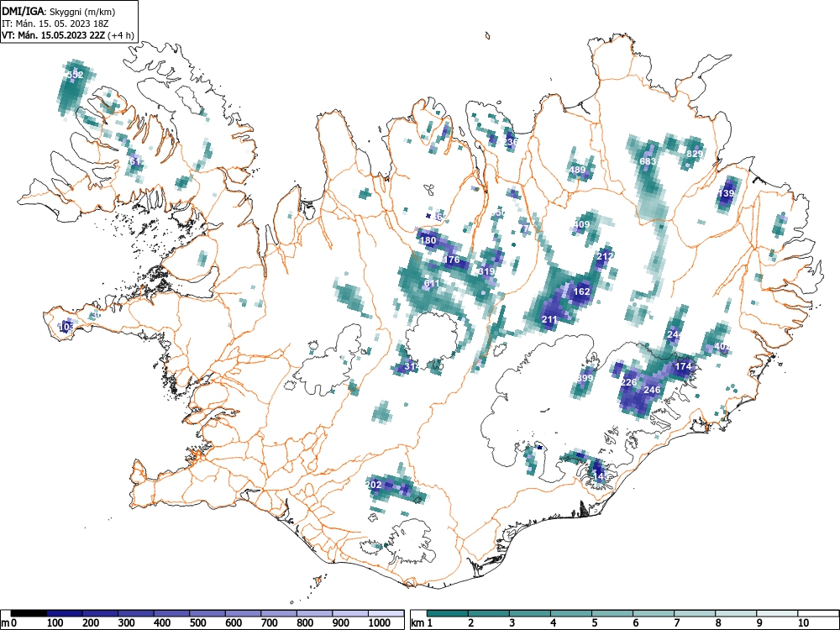This screenshot has height=630, width=840.
Task: Click the dark navy legend swatch between 100 and 200 m
Action: (x=65, y=613)
